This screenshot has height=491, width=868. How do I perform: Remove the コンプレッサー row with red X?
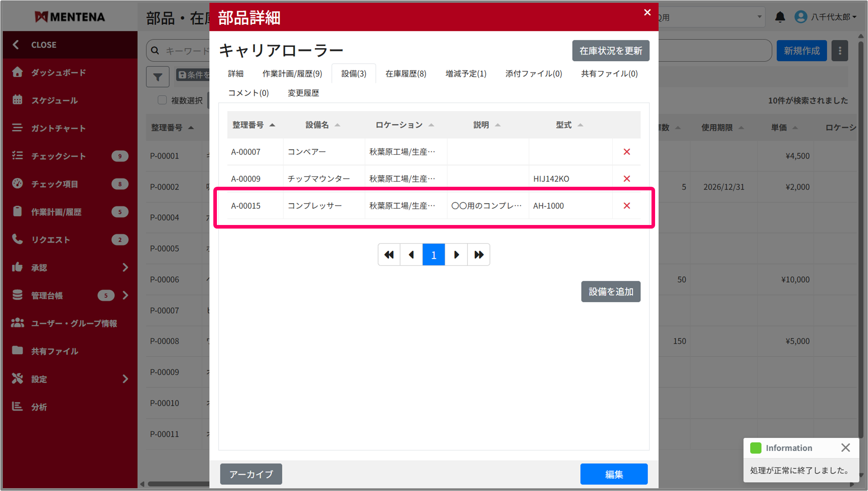[x=626, y=206]
